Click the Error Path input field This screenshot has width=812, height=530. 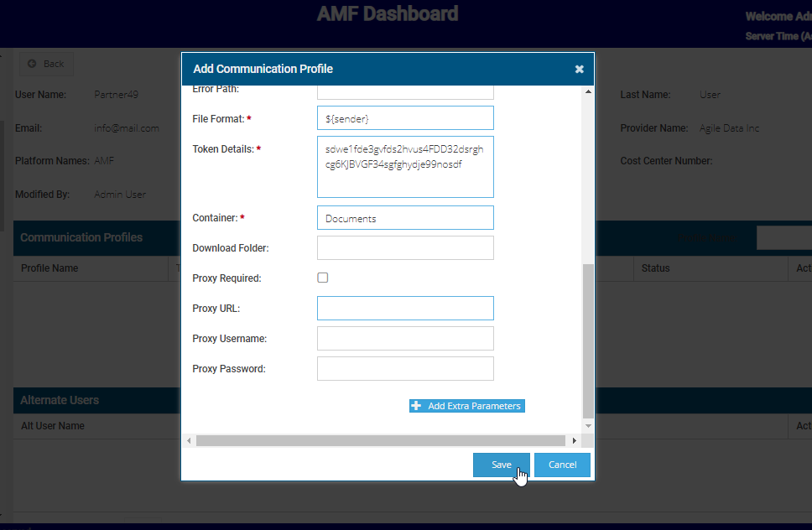coord(405,91)
